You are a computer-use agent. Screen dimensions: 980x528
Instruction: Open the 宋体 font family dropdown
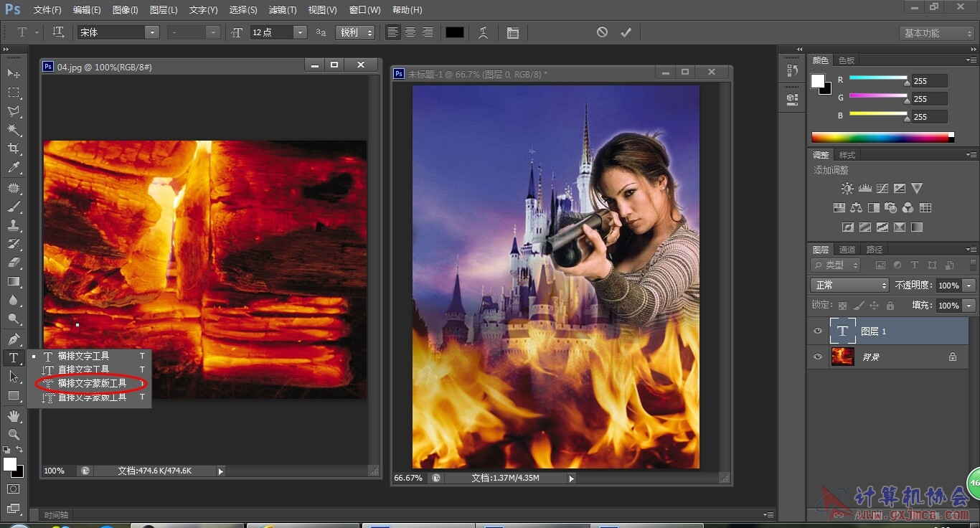(x=151, y=32)
